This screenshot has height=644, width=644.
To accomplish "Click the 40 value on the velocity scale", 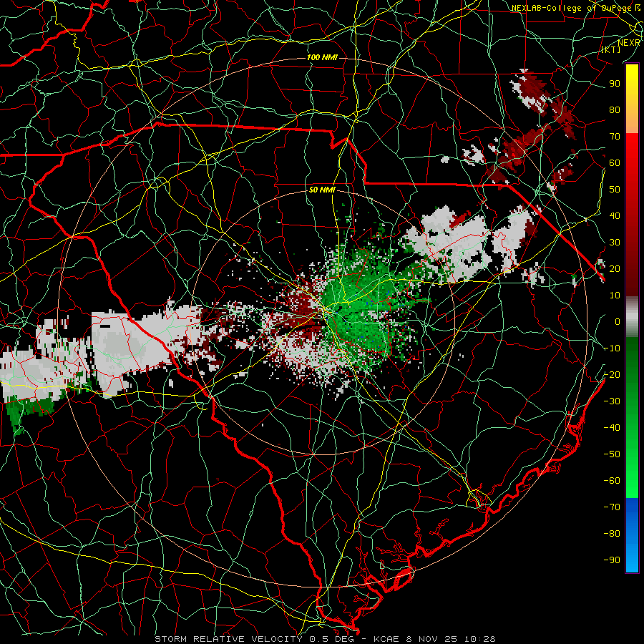I will pos(615,215).
